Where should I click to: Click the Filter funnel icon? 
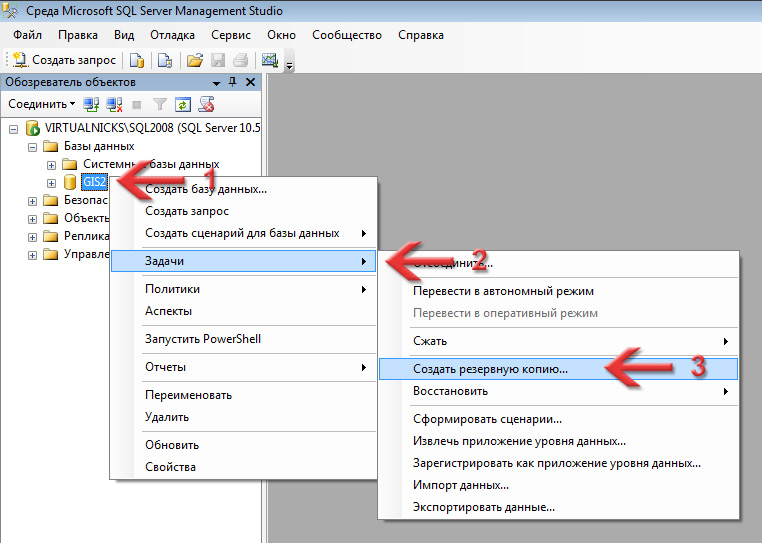pos(159,104)
